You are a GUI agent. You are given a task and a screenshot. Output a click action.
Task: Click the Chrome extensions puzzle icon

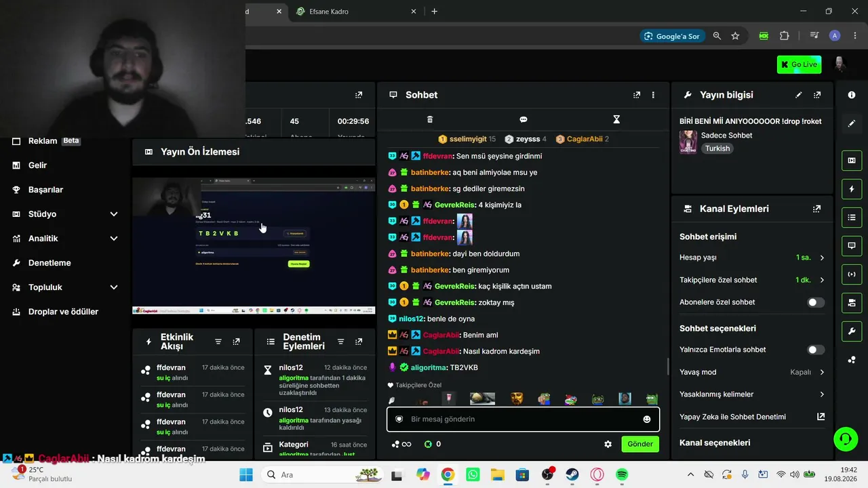tap(785, 36)
